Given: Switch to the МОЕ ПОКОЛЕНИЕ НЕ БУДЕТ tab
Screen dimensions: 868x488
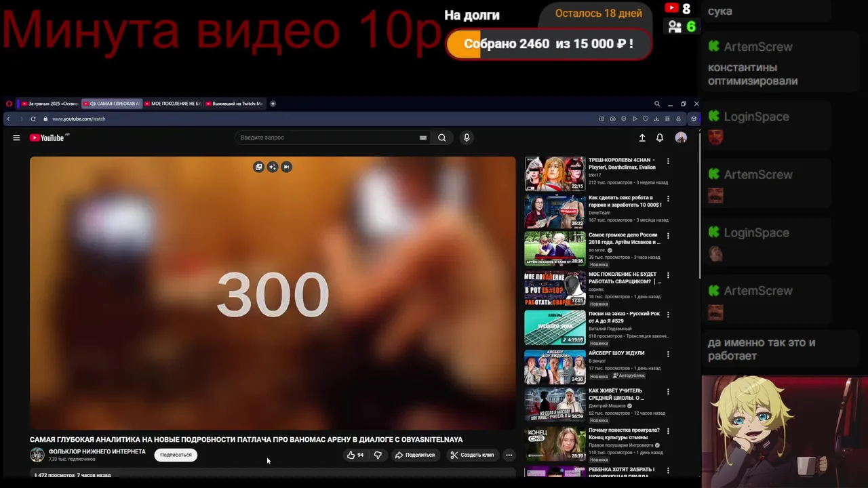Looking at the screenshot, I should [173, 104].
